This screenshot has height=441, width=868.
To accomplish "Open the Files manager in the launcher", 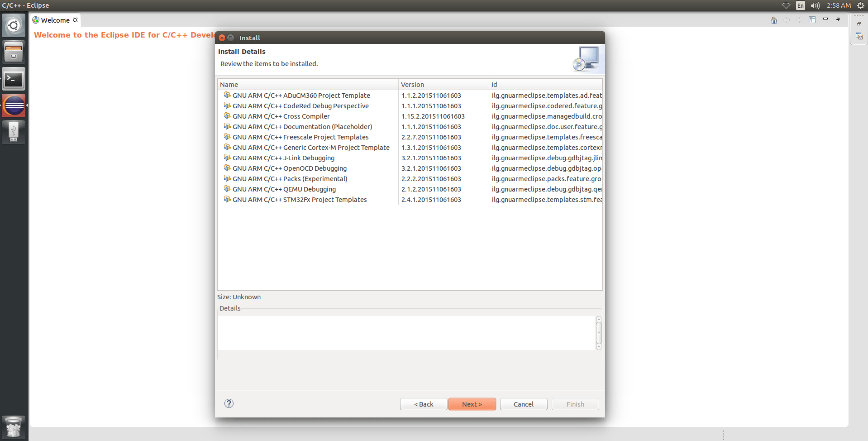I will 14,52.
